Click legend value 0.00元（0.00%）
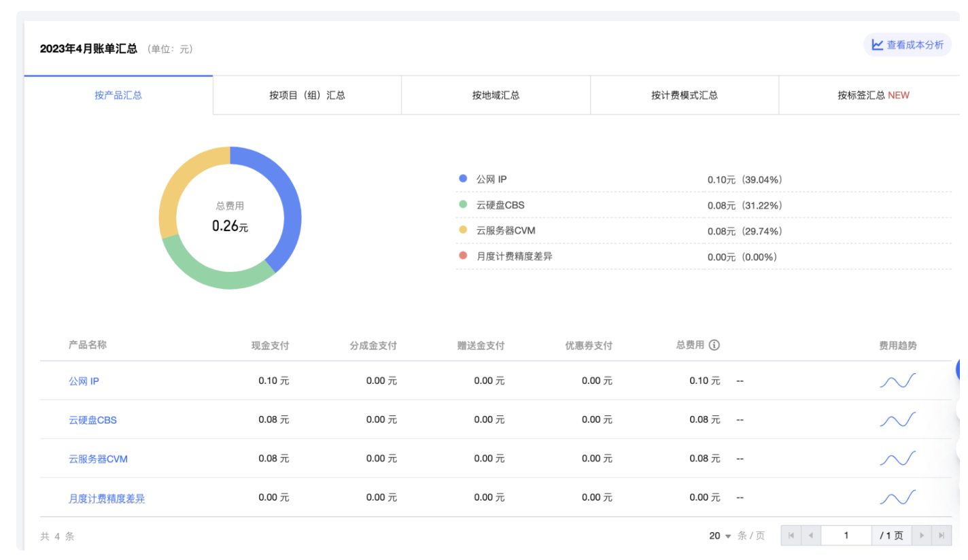Image resolution: width=968 pixels, height=560 pixels. click(x=742, y=257)
